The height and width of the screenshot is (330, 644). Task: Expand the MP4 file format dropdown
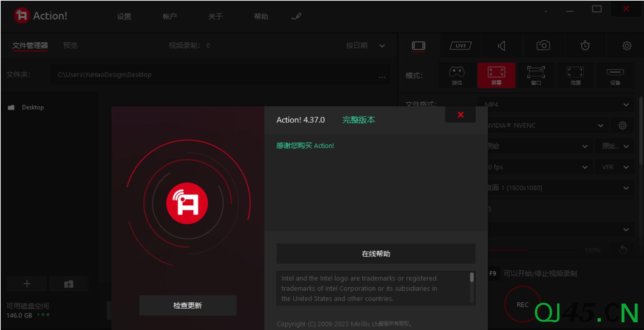click(x=556, y=104)
